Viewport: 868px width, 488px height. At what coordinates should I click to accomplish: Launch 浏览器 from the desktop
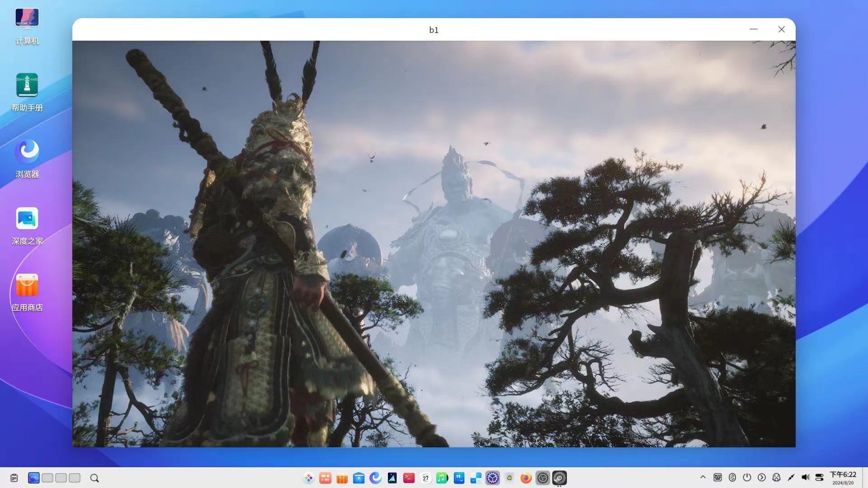pyautogui.click(x=27, y=159)
